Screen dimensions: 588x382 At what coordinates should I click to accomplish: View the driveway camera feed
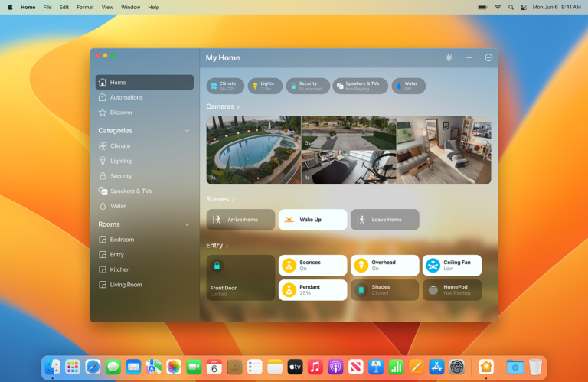(x=349, y=133)
